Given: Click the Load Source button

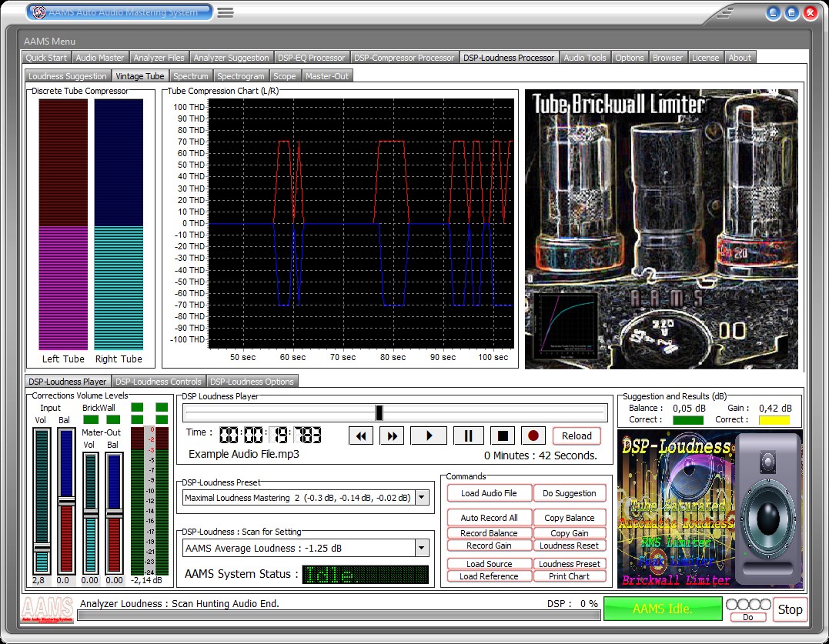Looking at the screenshot, I should click(x=489, y=564).
